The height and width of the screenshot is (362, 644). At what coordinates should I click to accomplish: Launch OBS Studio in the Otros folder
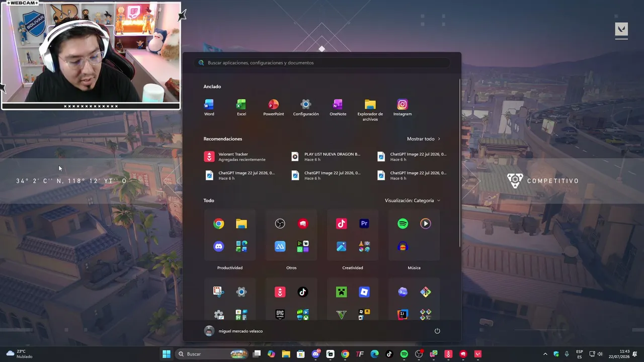pos(280,224)
